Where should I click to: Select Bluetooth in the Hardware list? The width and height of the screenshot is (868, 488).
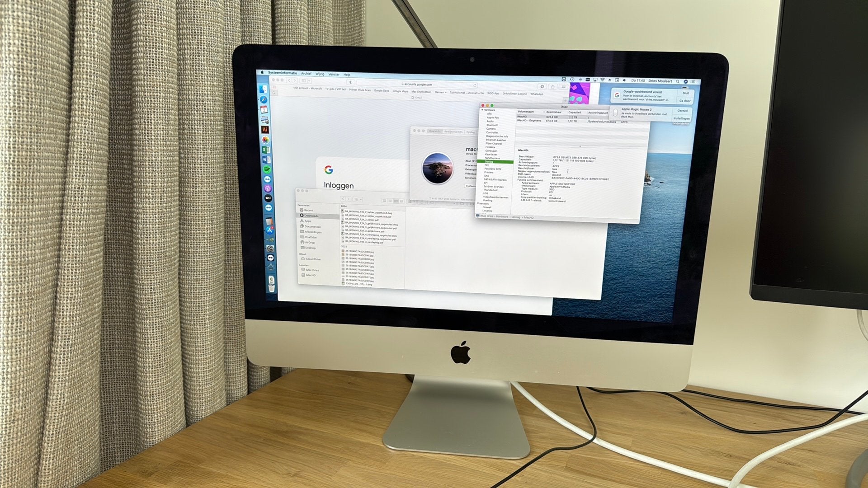492,125
